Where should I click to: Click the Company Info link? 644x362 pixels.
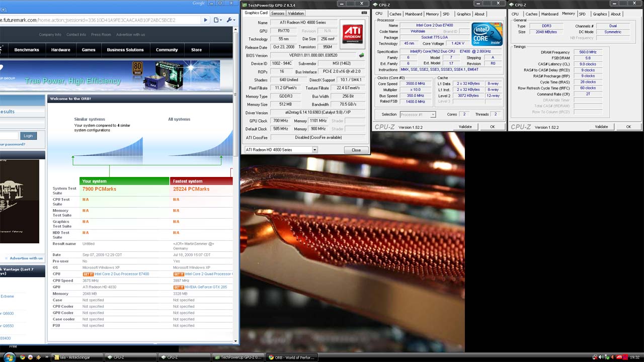click(50, 35)
